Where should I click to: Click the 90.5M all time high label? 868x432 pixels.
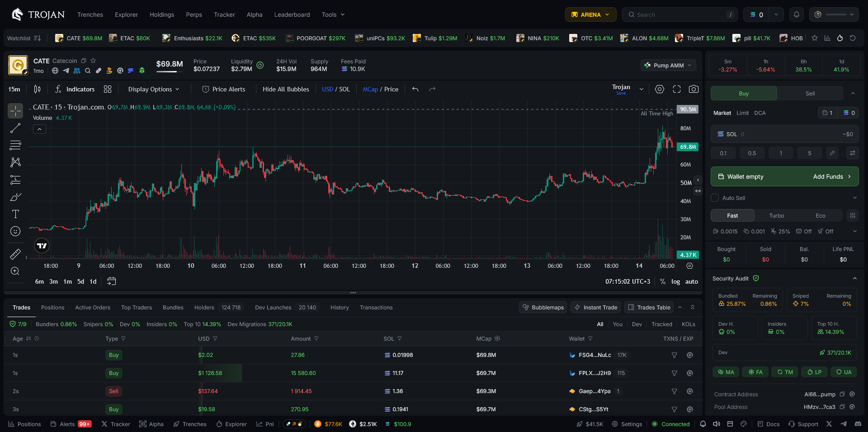[688, 109]
